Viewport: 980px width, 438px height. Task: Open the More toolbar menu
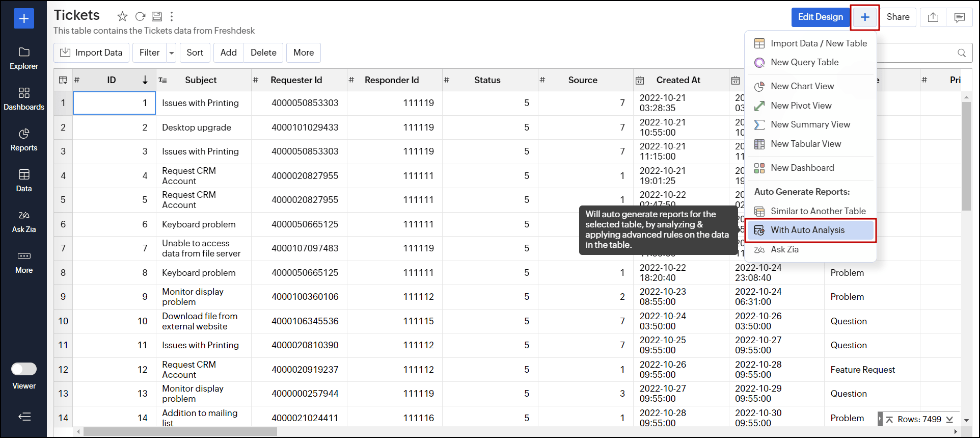(x=304, y=53)
